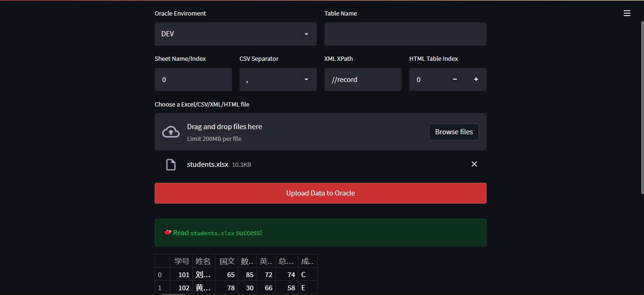
Task: Select the grade E cell in row 1
Action: pyautogui.click(x=307, y=287)
